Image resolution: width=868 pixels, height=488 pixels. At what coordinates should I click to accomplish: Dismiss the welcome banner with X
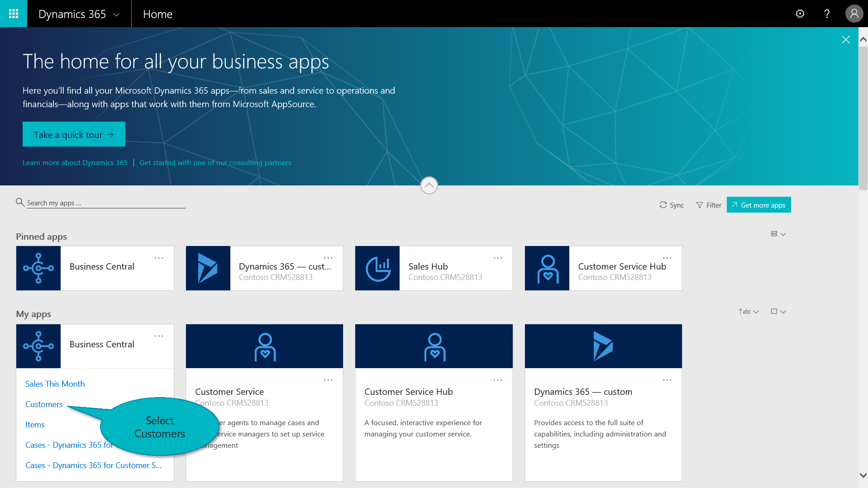[x=845, y=40]
